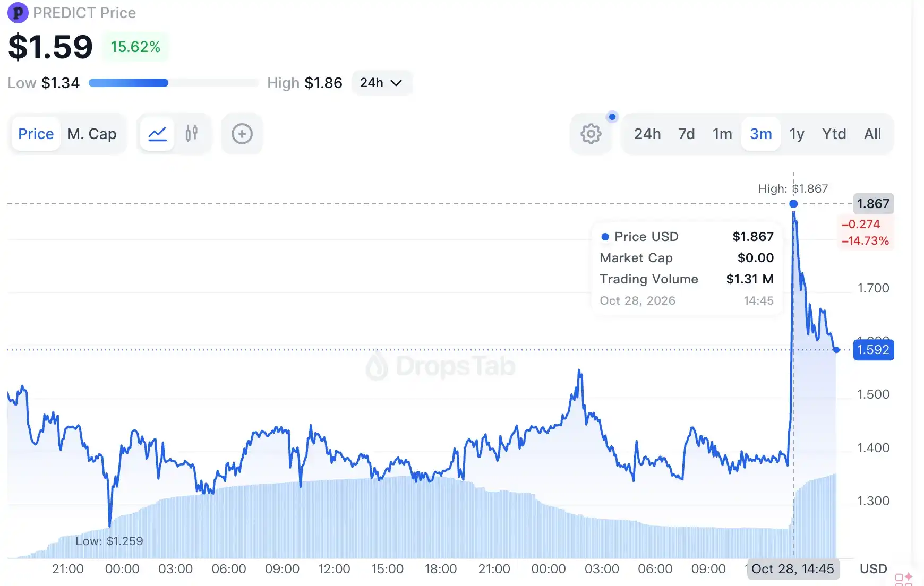Click the 12:00 time axis label
The image size is (924, 586).
tap(334, 569)
